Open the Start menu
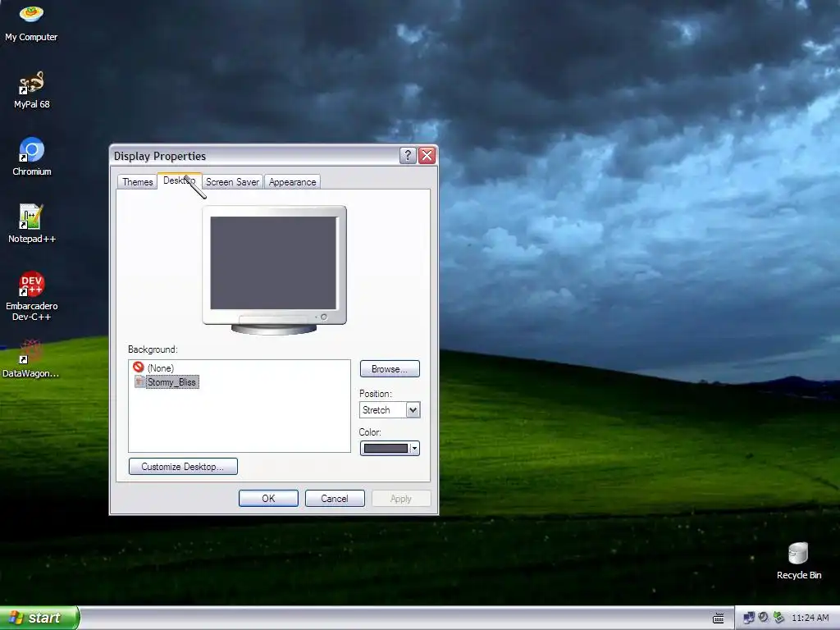 point(39,618)
